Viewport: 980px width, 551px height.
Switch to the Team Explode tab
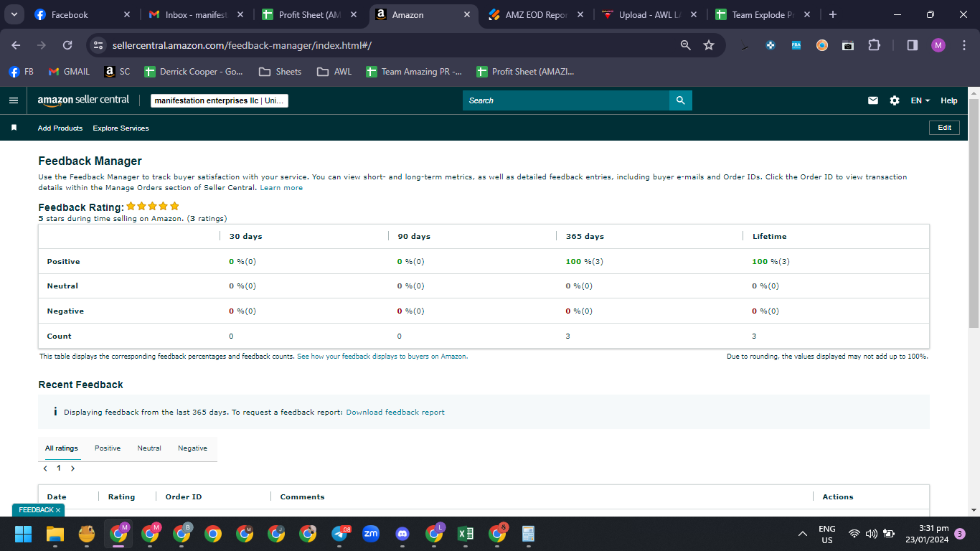[x=763, y=14]
